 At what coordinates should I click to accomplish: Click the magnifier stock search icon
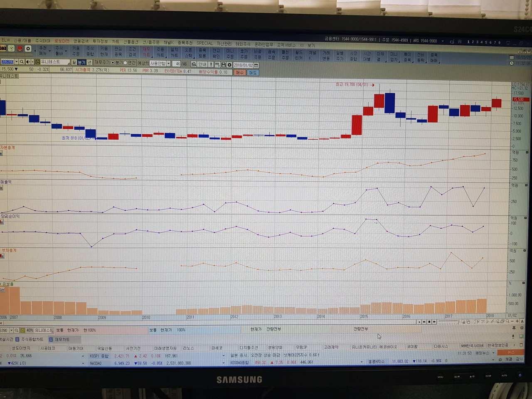coord(22,62)
